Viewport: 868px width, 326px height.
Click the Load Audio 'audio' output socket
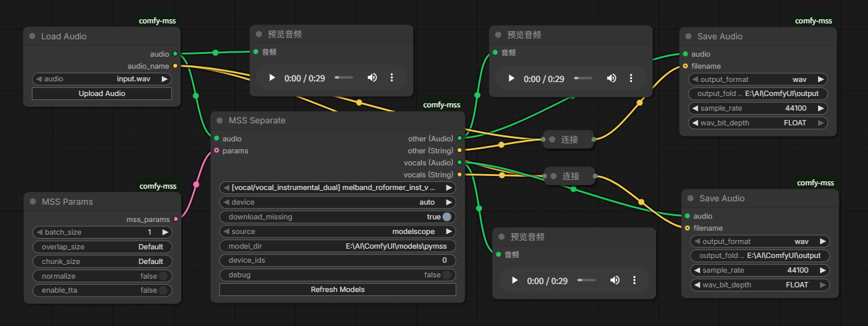175,54
